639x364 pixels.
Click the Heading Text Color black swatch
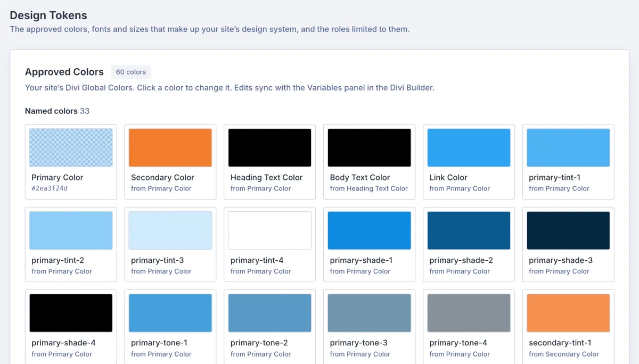click(270, 148)
